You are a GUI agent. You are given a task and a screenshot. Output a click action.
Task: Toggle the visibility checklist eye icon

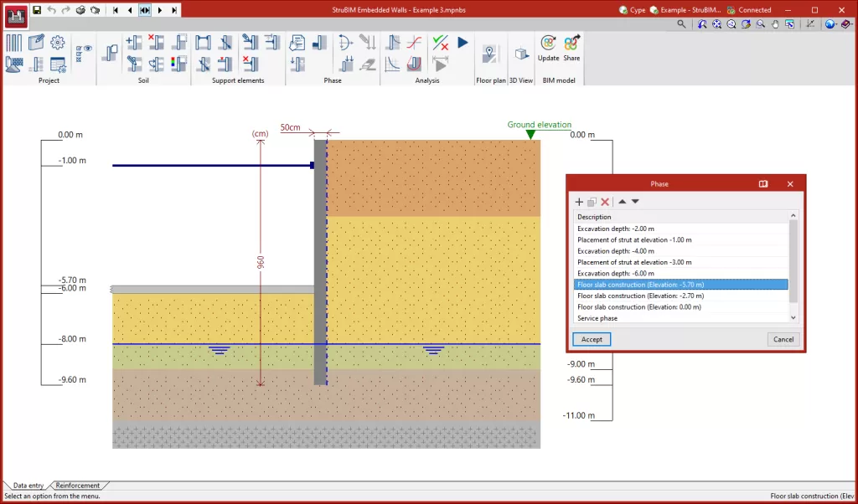(x=84, y=53)
